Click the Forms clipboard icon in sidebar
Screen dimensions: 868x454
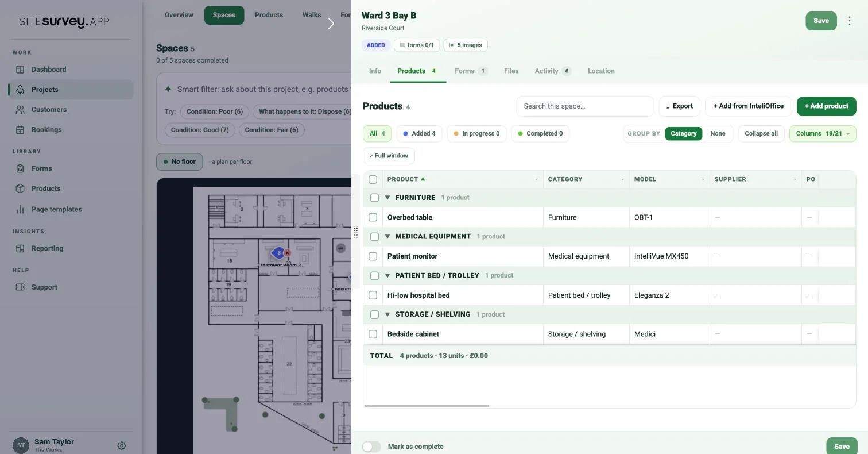(x=20, y=168)
